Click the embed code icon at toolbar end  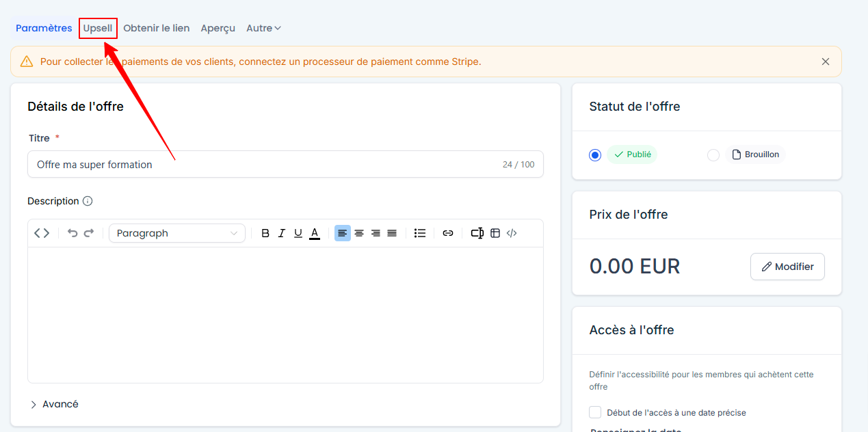(512, 233)
